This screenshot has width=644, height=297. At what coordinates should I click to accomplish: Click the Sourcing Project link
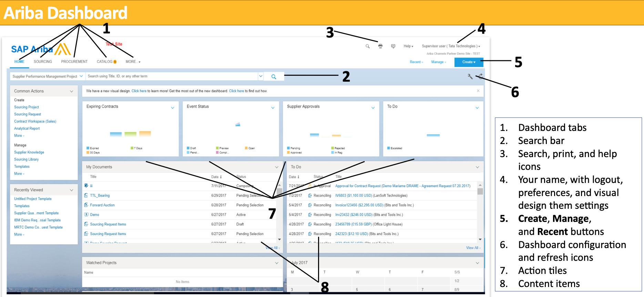pos(27,107)
